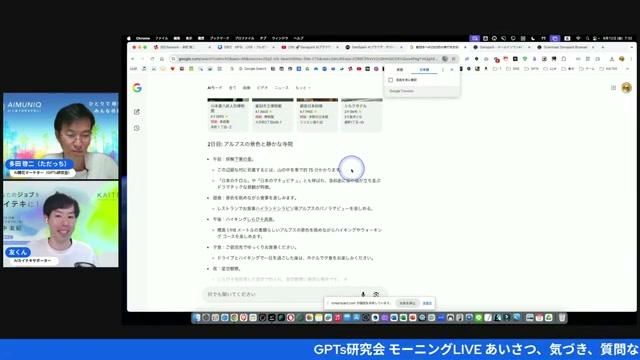This screenshot has width=640, height=360.
Task: Click the red-badged extension icon in toolbar
Action: click(496, 59)
